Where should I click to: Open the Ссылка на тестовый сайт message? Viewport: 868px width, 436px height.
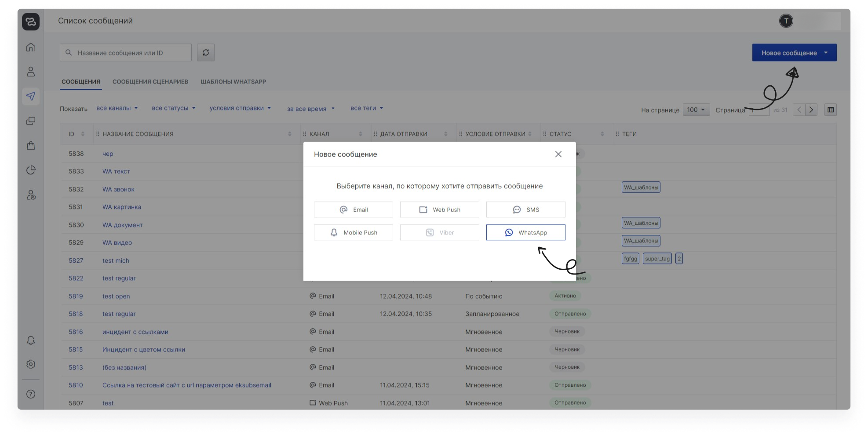pos(187,385)
